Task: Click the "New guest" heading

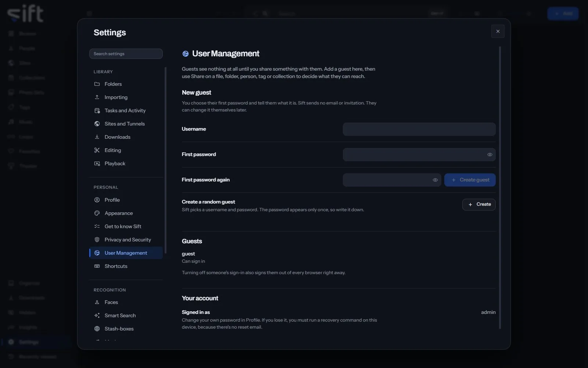Action: tap(197, 93)
